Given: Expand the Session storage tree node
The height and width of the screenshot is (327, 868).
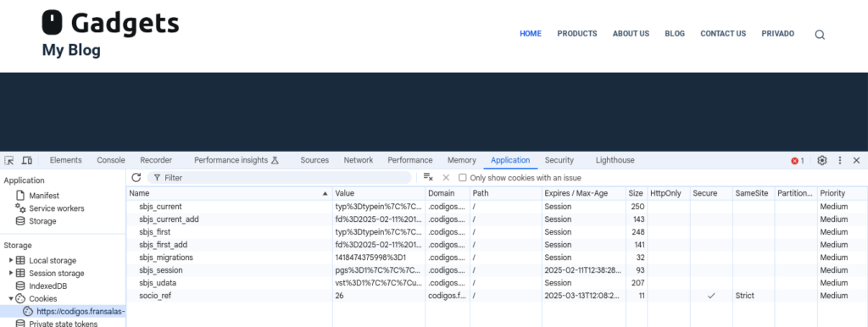Looking at the screenshot, I should (x=10, y=273).
